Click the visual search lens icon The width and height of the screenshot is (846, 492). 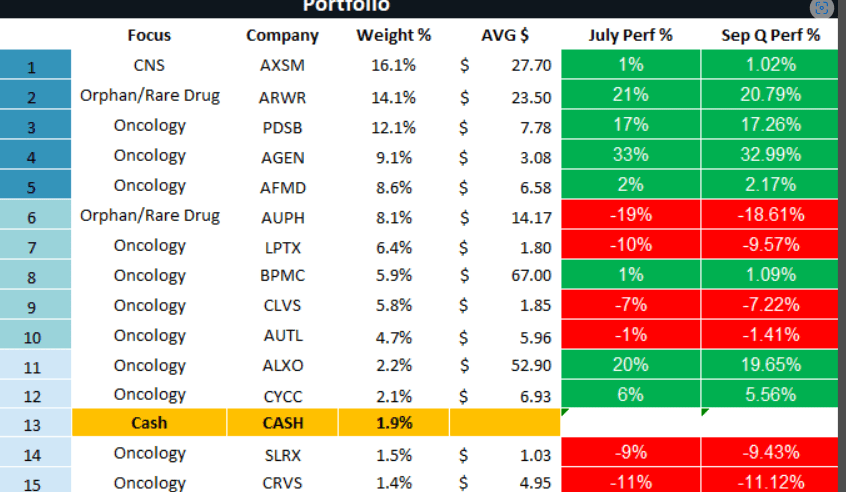coord(823,6)
